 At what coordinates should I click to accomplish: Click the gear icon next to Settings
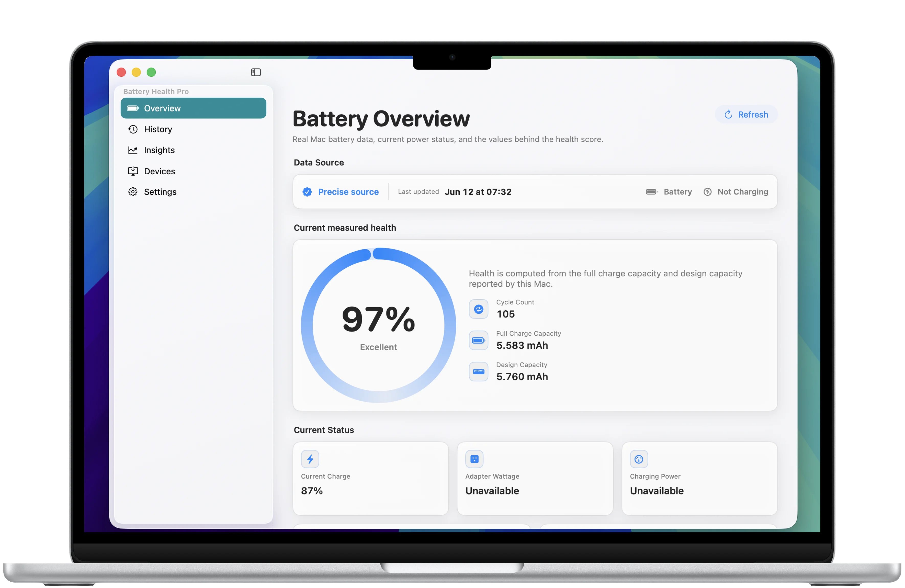(133, 192)
